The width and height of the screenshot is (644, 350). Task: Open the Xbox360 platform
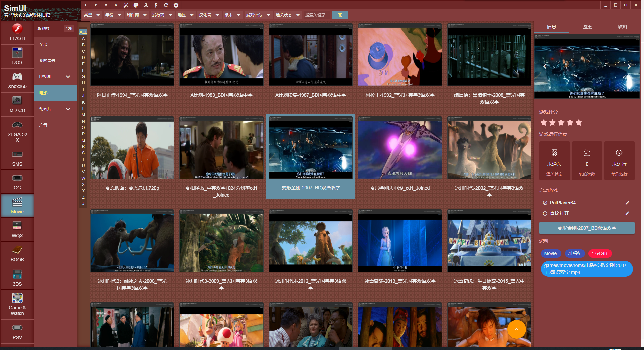pos(17,80)
